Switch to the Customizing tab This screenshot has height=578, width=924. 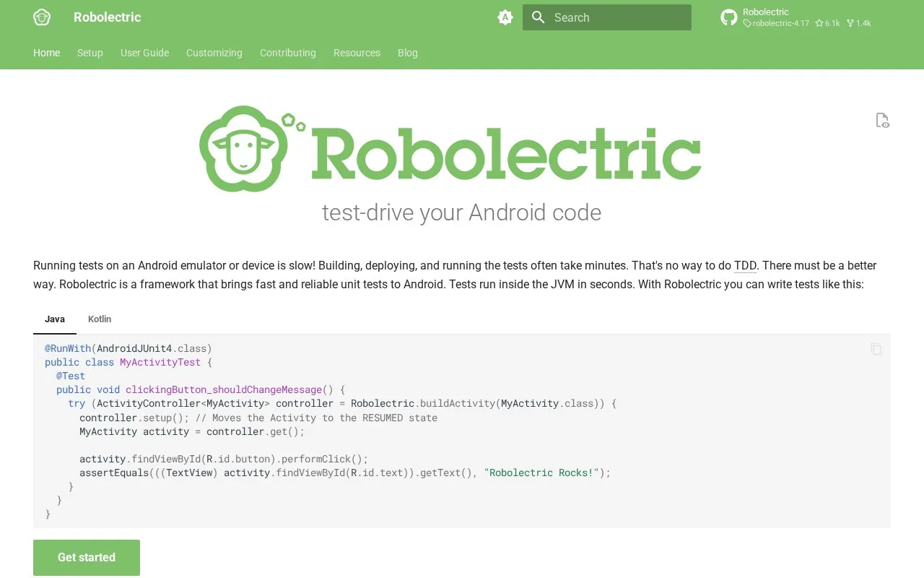(x=214, y=53)
